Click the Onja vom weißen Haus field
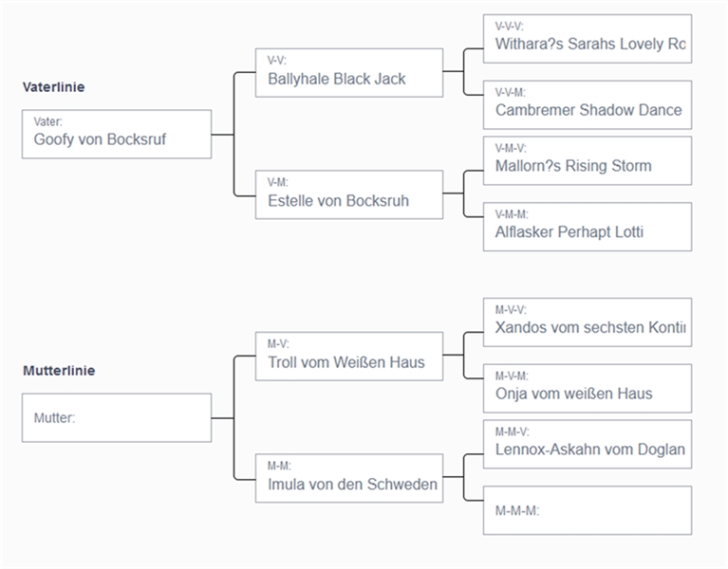 (x=587, y=388)
